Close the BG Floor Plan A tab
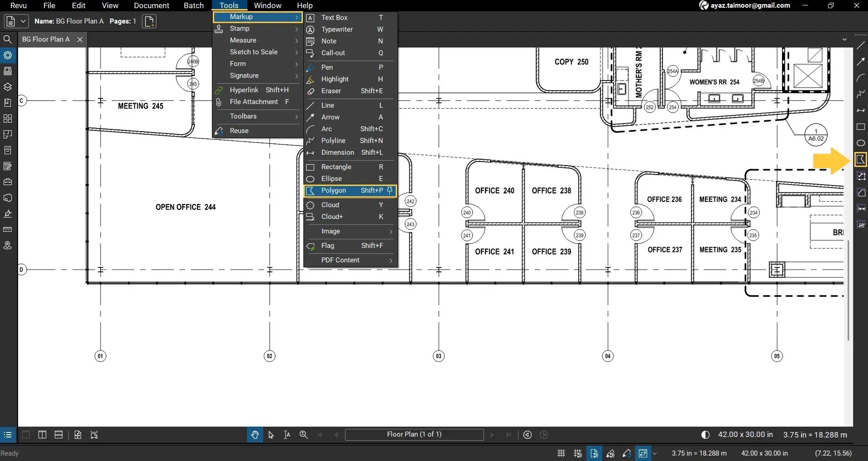Image resolution: width=868 pixels, height=461 pixels. 80,39
